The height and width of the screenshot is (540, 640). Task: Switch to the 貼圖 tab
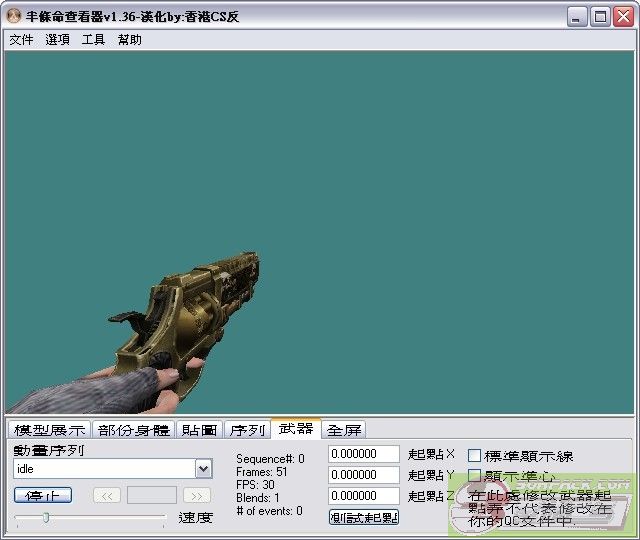point(200,430)
